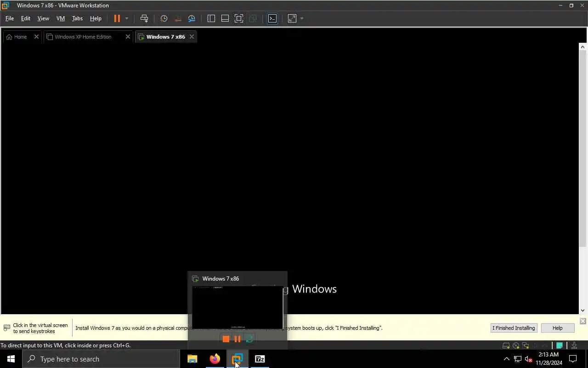Close the Home tab
The image size is (588, 368).
point(36,37)
